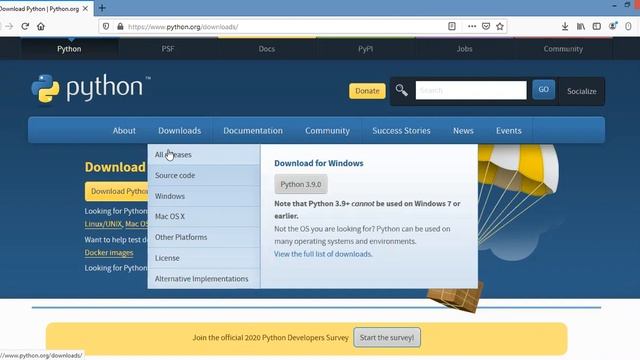The width and height of the screenshot is (640, 360).
Task: Open the Firefox account icon
Action: (x=613, y=26)
